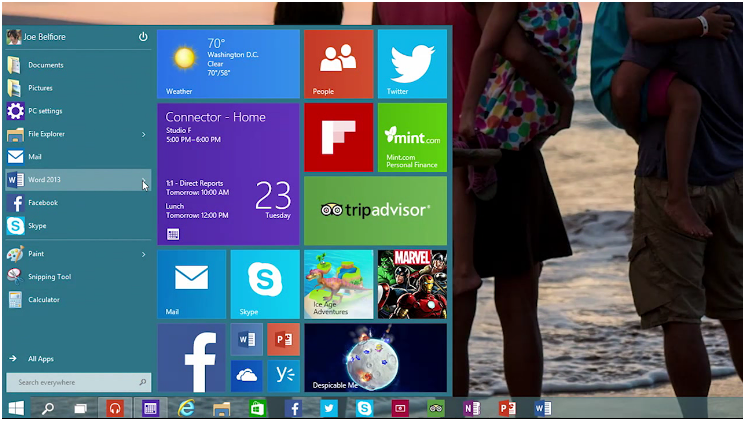Open Snipping Tool
The image size is (745, 421).
[78, 277]
